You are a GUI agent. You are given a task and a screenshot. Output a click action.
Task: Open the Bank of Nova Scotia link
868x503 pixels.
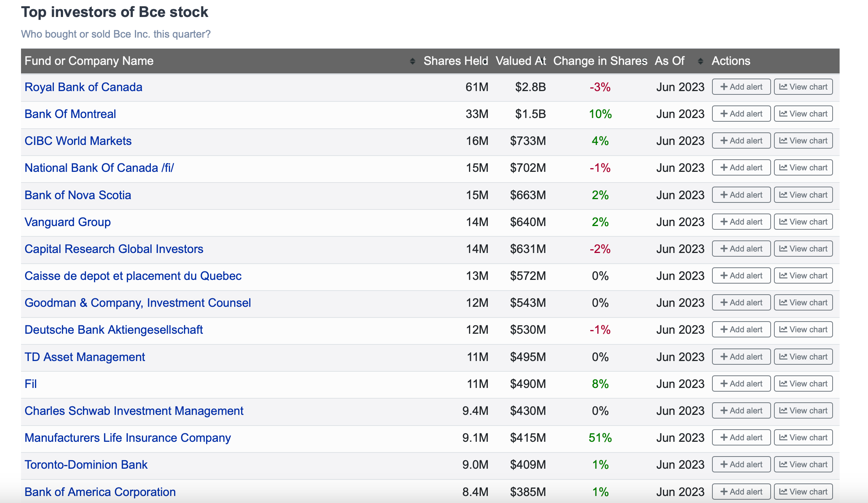78,195
